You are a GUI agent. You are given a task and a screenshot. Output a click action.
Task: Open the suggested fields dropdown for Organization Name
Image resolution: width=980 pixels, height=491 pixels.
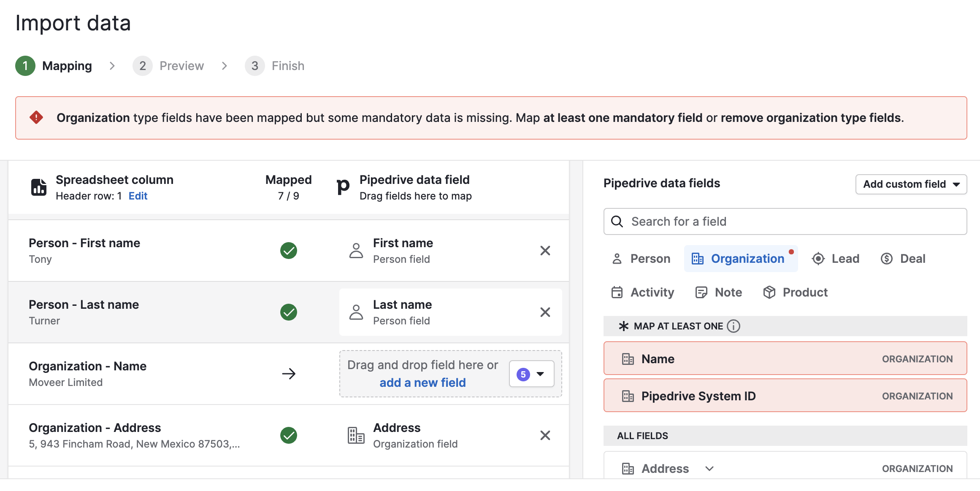coord(531,374)
